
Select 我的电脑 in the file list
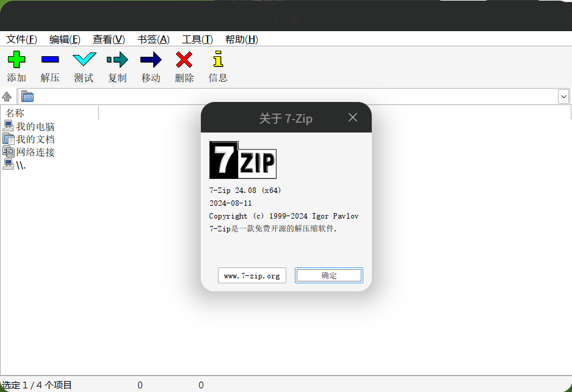(x=35, y=126)
